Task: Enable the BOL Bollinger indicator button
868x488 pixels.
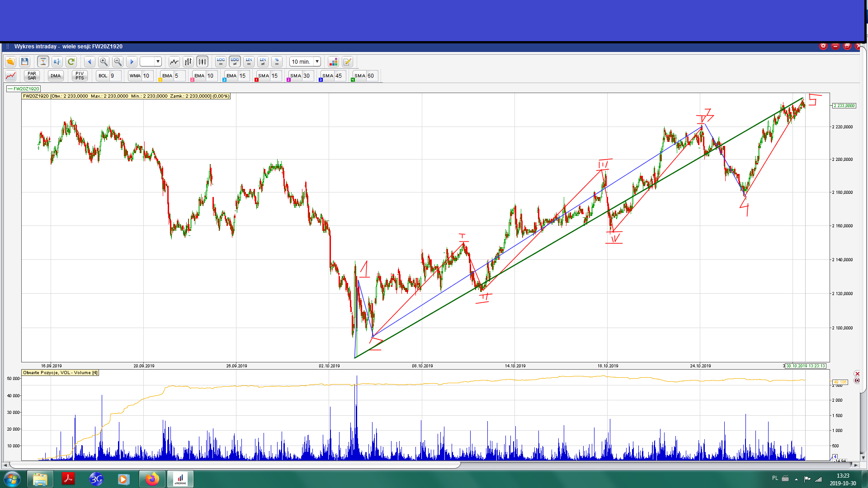Action: (103, 75)
